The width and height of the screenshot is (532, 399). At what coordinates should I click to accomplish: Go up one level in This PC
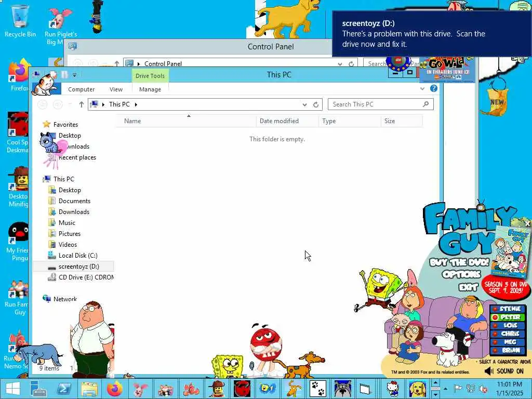click(x=82, y=104)
